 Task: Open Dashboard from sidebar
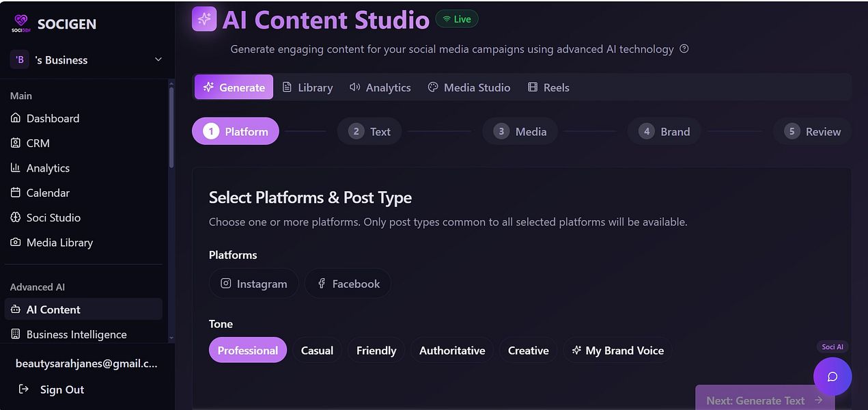[83, 118]
